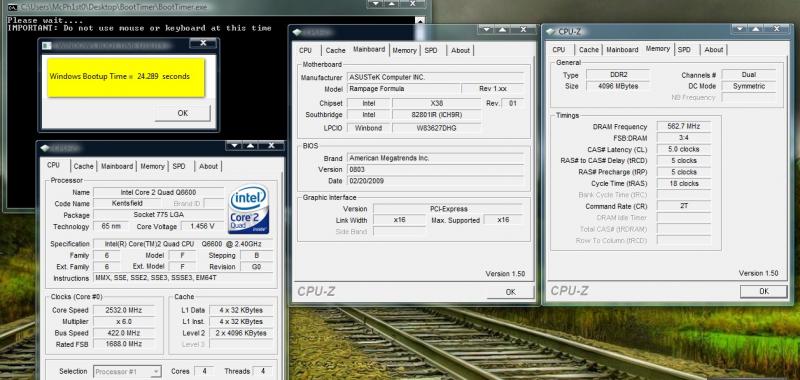Select SPD tab in Mainboard window
800x380 pixels.
coord(431,50)
